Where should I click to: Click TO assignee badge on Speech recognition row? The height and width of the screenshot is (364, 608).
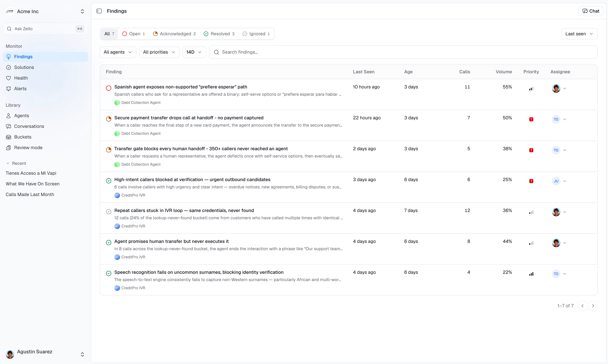[x=556, y=274]
